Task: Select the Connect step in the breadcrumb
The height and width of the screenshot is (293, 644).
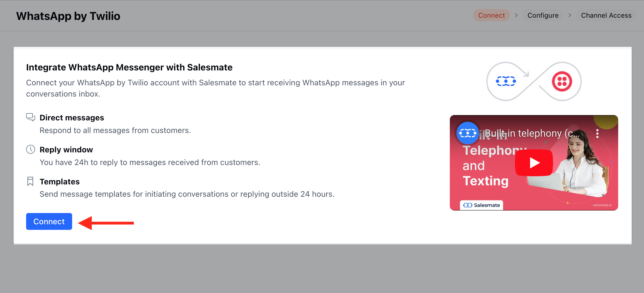Action: click(491, 15)
